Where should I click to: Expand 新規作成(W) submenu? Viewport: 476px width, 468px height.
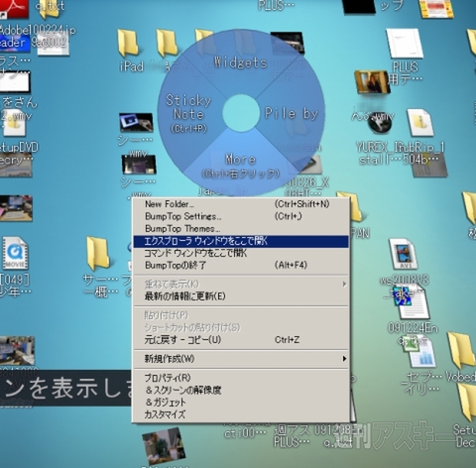241,359
